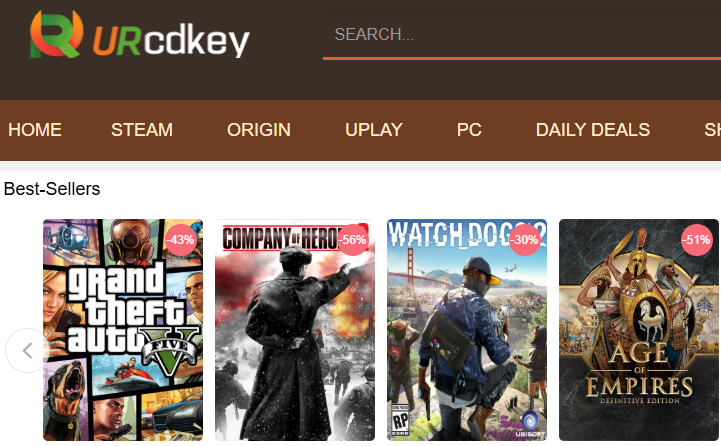The image size is (721, 446).
Task: Click the Best-Sellers heading
Action: (52, 189)
